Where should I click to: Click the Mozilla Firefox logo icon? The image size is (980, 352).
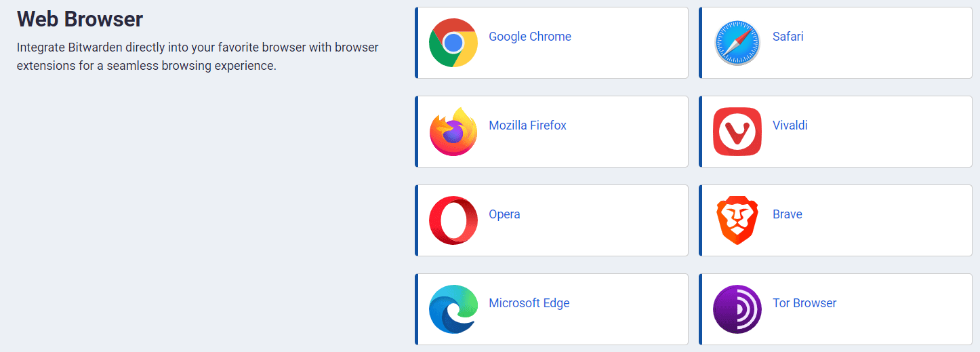pos(453,132)
